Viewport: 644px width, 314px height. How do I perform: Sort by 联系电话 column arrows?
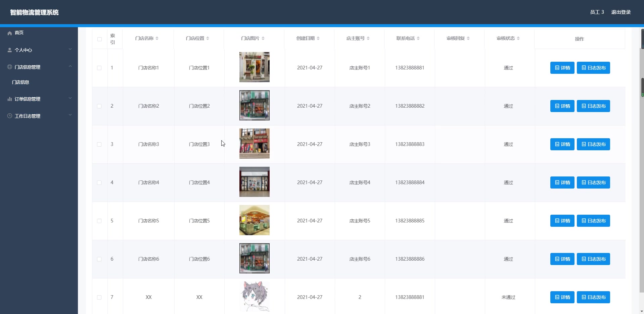click(418, 38)
